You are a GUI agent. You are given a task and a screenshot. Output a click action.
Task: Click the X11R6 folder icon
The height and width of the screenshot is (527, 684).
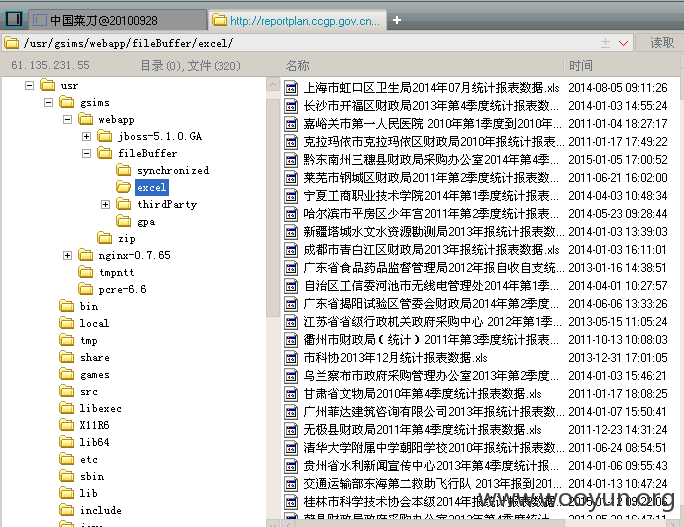click(x=67, y=424)
